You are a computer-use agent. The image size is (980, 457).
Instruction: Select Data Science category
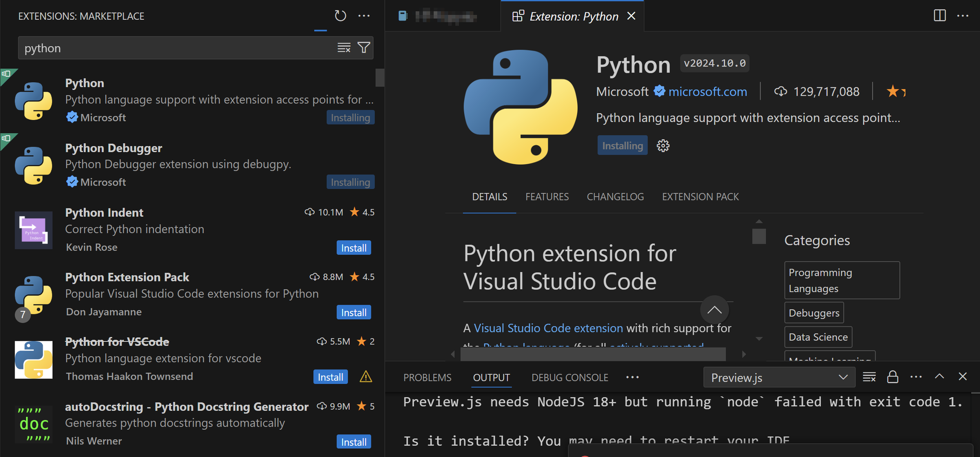coord(818,337)
